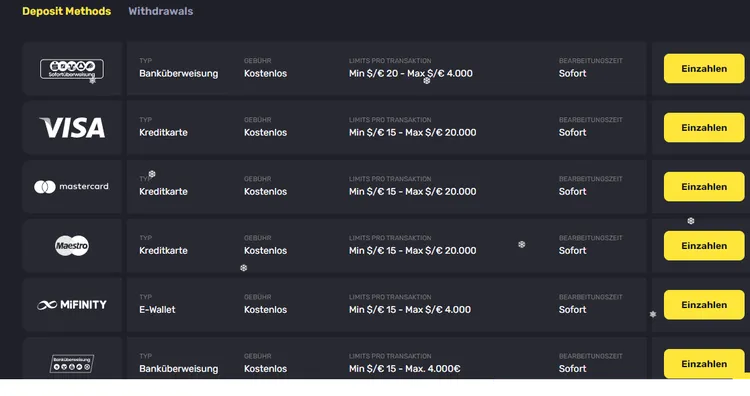Click the bottom Banküberweisung bank logo
This screenshot has height=396, width=750.
point(72,363)
